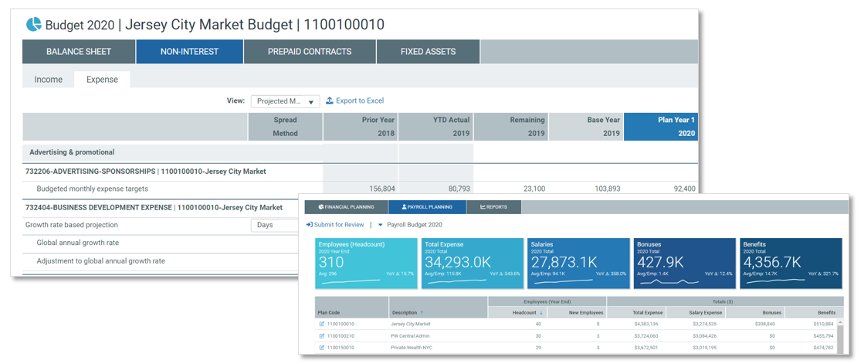
Task: Click the Plan Year 1 2020 column header
Action: click(661, 127)
